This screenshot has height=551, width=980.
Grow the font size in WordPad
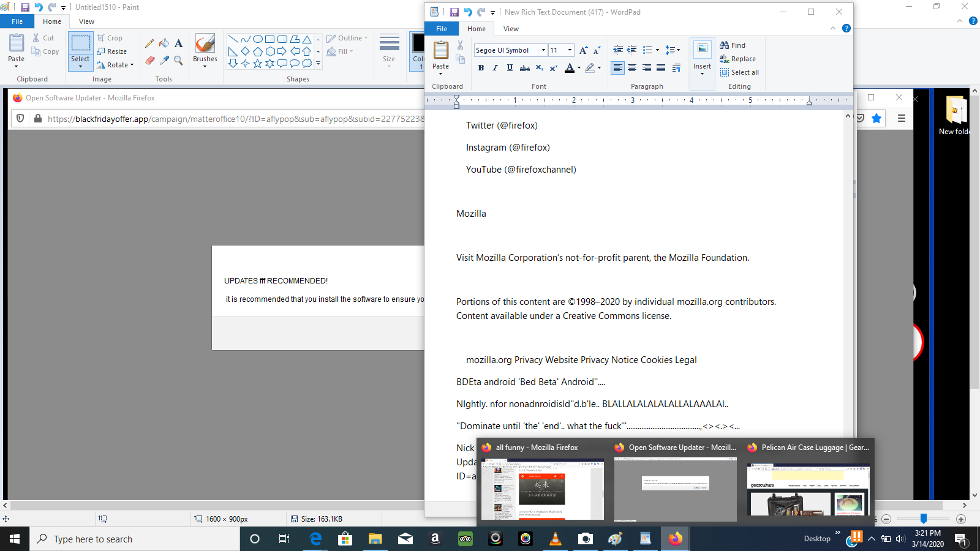point(583,50)
